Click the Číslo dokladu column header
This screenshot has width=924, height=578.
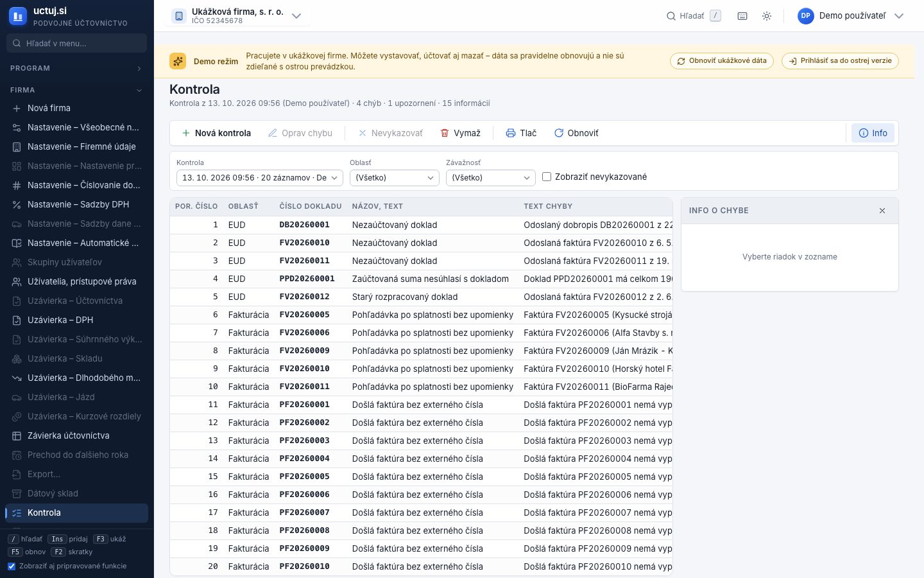click(311, 206)
